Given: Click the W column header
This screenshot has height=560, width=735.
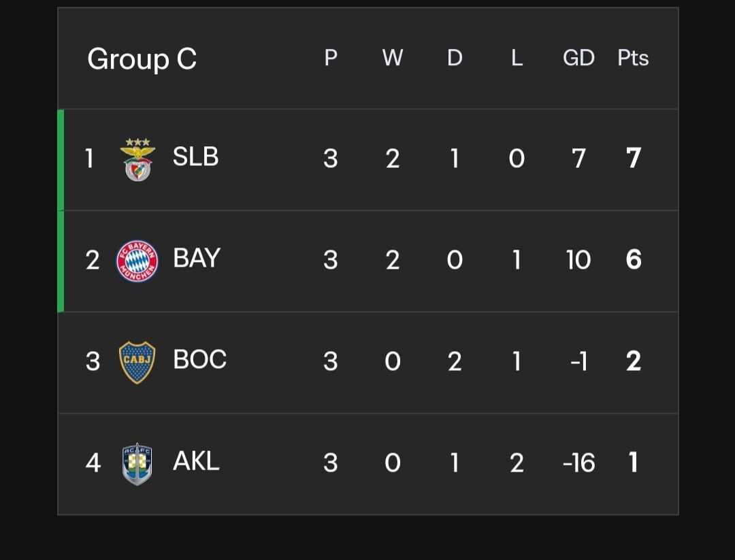Looking at the screenshot, I should tap(393, 59).
